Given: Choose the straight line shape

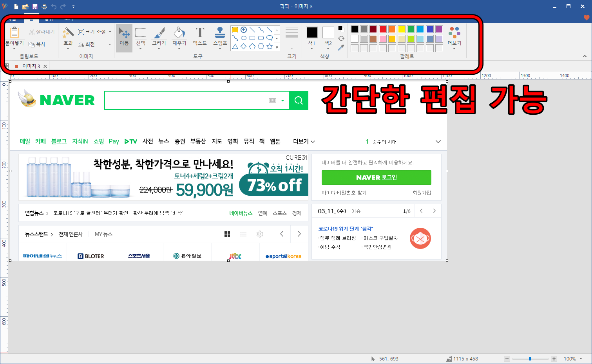Looking at the screenshot, I should pos(252,30).
